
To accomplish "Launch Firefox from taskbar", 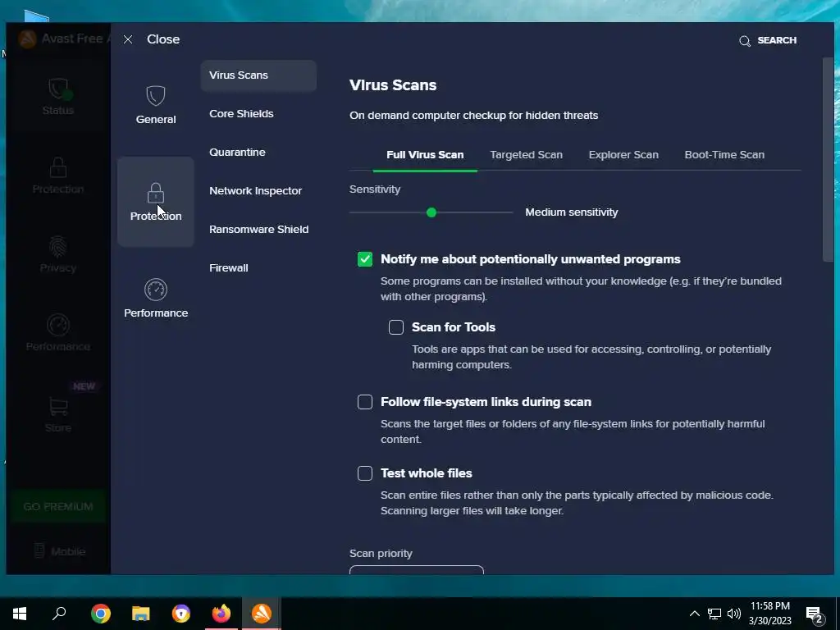I will click(x=221, y=614).
